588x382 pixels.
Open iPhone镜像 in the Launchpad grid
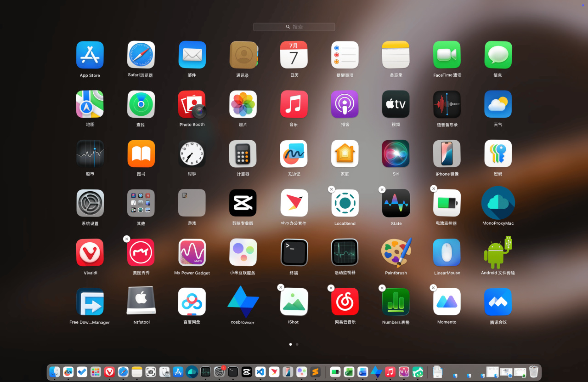(x=447, y=154)
